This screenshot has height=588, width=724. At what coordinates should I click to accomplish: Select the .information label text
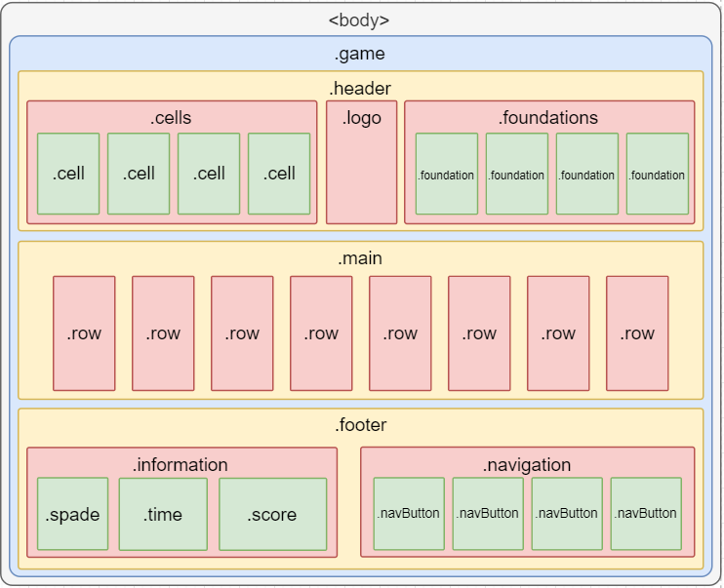pyautogui.click(x=181, y=464)
